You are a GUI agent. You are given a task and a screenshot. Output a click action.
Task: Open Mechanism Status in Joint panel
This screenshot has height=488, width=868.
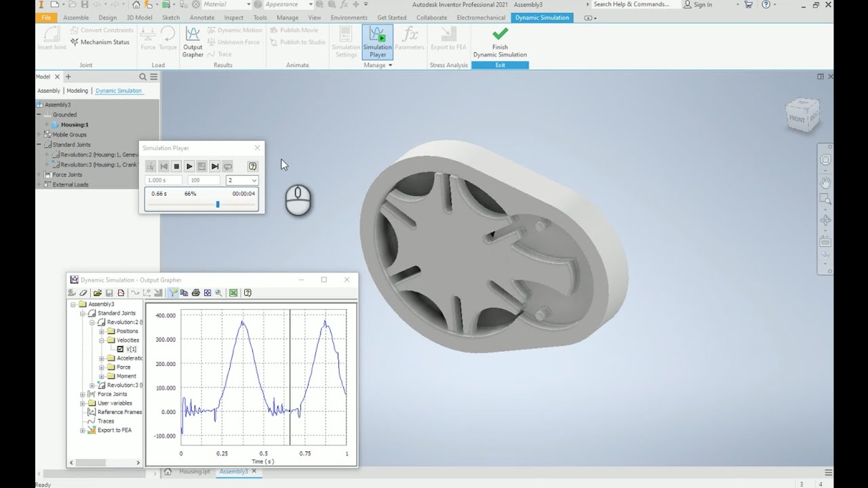pyautogui.click(x=100, y=42)
